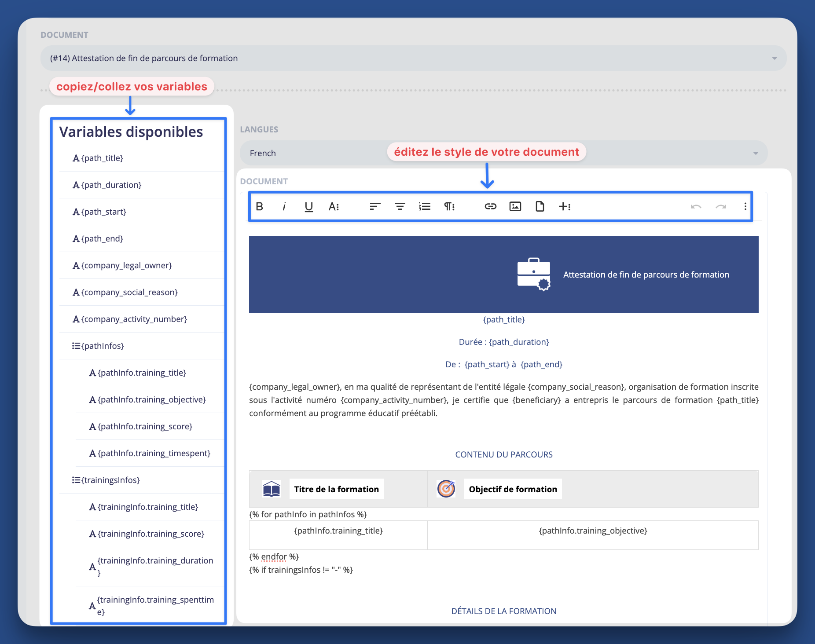
Task: Click the redo arrow icon
Action: point(720,206)
